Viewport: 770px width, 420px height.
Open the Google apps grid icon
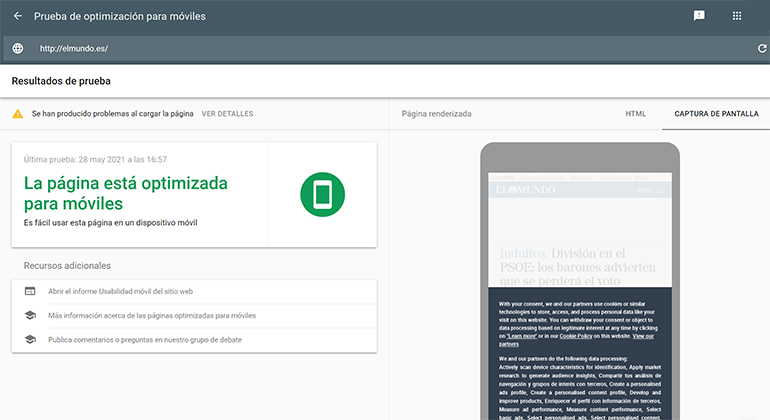coord(737,16)
